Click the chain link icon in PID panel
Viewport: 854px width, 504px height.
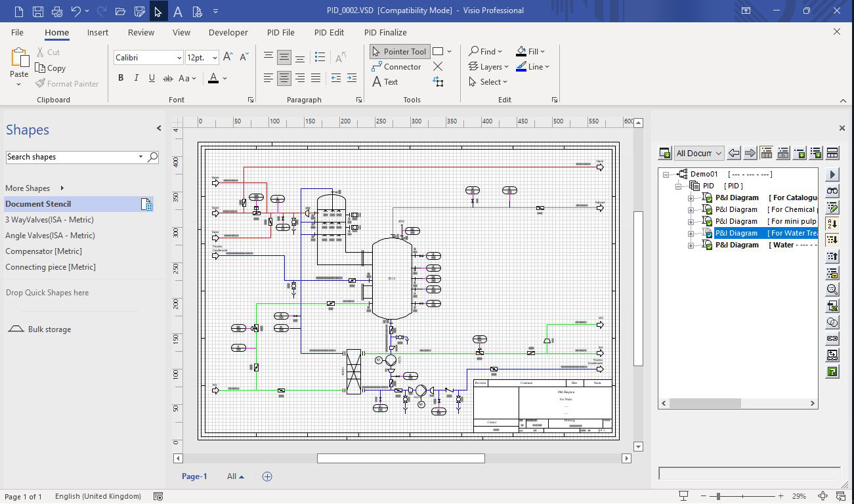[x=832, y=339]
